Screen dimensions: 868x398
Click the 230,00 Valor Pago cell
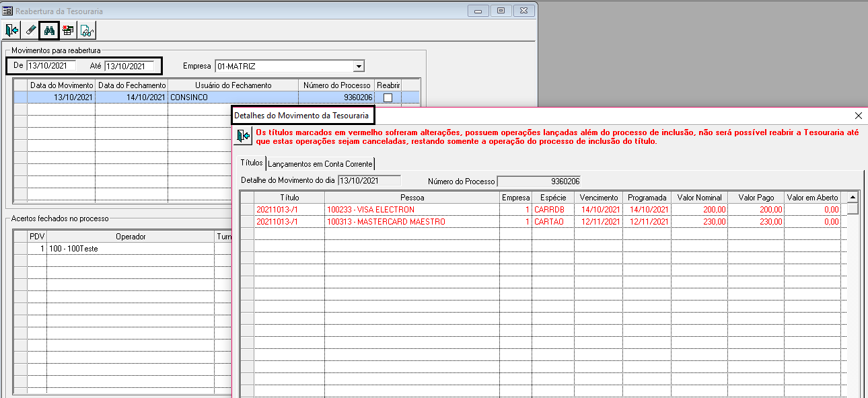[x=756, y=221]
